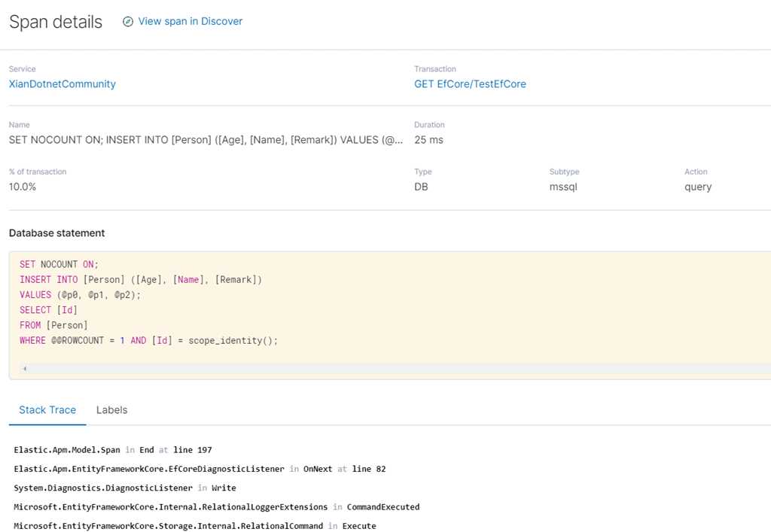The image size is (771, 532).
Task: Click the Span details heading
Action: [x=56, y=22]
